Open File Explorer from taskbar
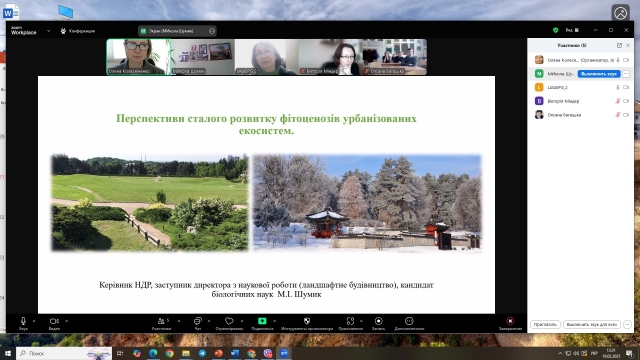 tap(186, 353)
